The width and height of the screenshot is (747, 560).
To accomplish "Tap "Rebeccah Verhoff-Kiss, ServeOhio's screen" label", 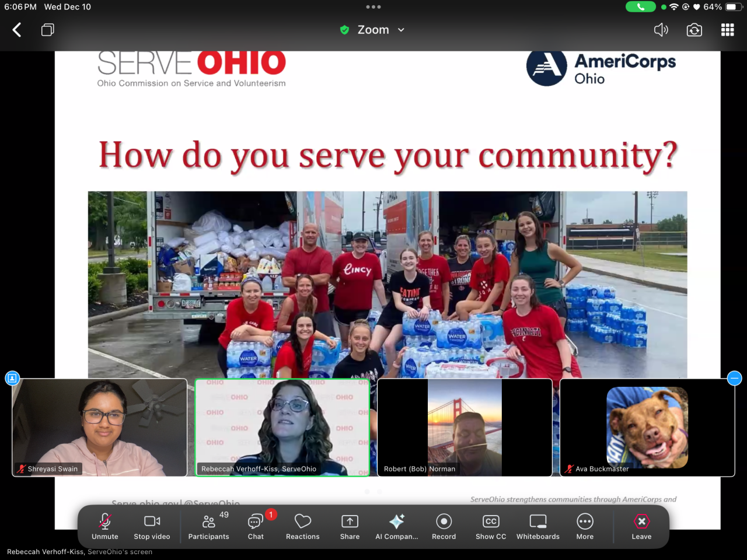I will tap(79, 552).
